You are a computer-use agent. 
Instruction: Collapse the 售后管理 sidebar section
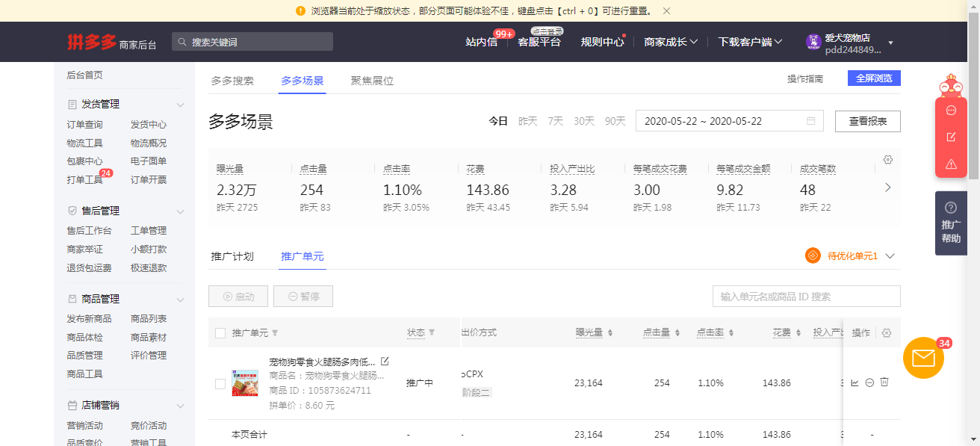[x=180, y=211]
